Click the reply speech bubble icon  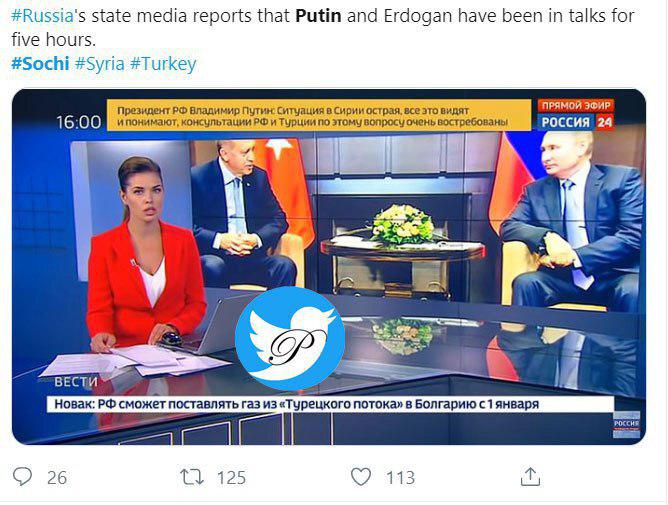(23, 477)
